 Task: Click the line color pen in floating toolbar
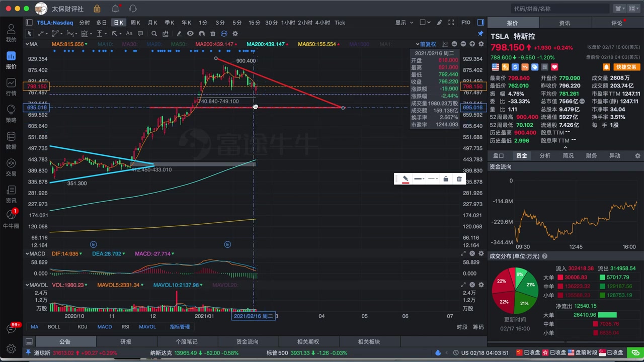pyautogui.click(x=406, y=179)
